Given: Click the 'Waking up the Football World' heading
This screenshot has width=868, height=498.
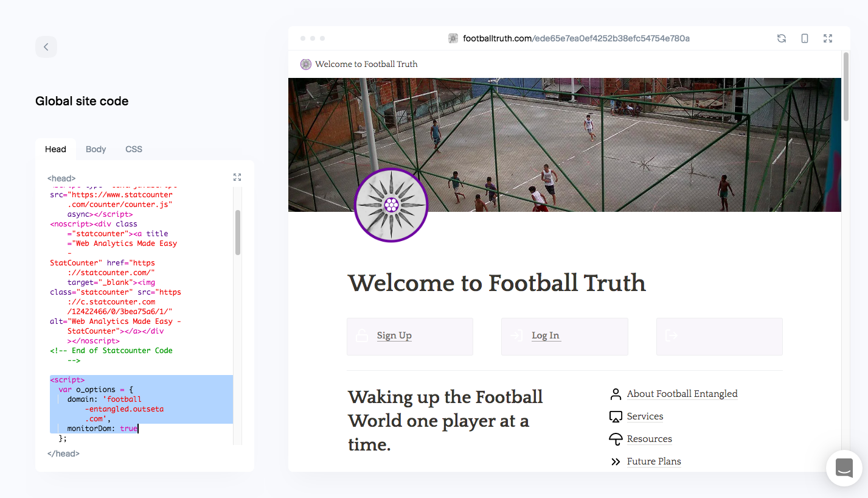Looking at the screenshot, I should (x=445, y=421).
